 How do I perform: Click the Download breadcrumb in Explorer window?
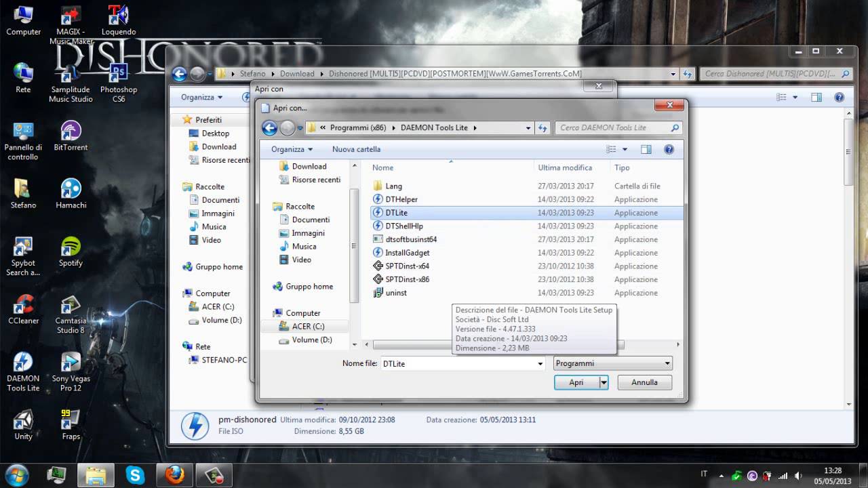(x=297, y=74)
